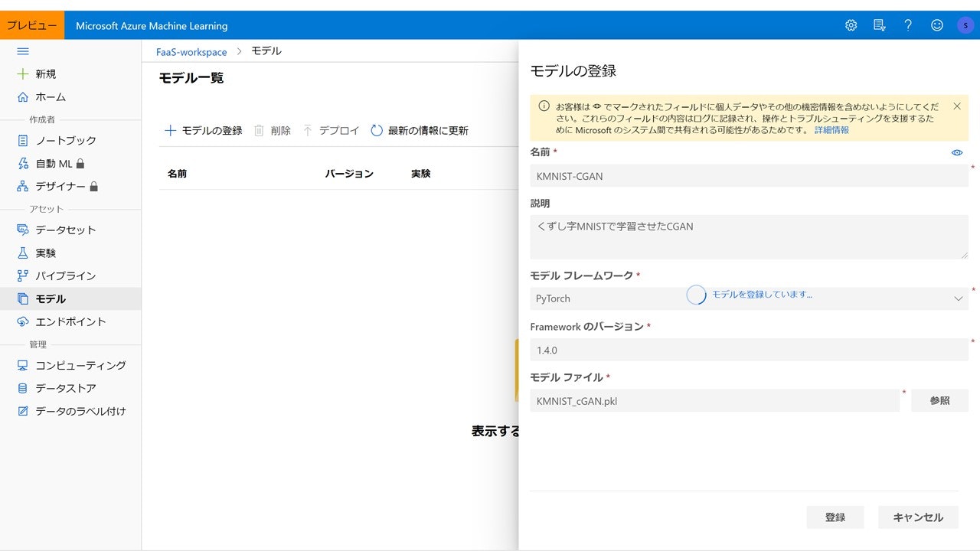Image resolution: width=980 pixels, height=551 pixels.
Task: Click the 実験 flask icon
Action: [x=23, y=253]
